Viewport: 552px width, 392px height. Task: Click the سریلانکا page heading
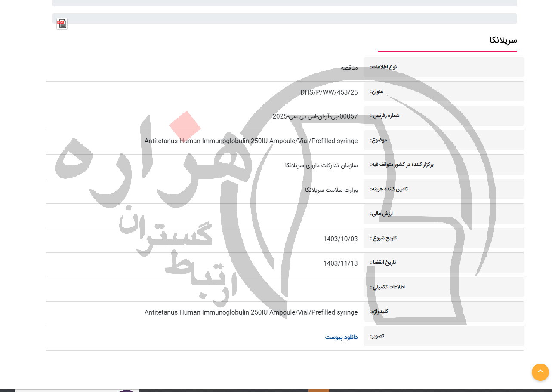(x=503, y=40)
